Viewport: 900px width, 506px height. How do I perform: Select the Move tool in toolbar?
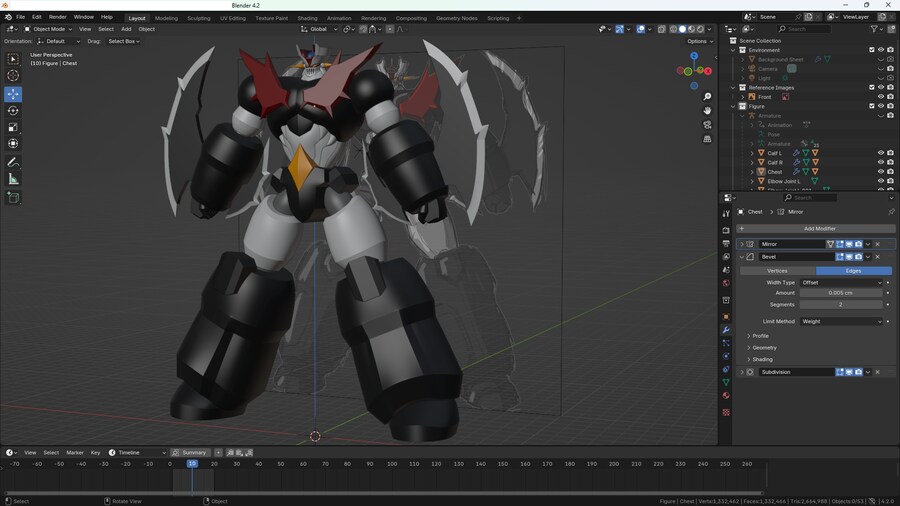click(13, 94)
